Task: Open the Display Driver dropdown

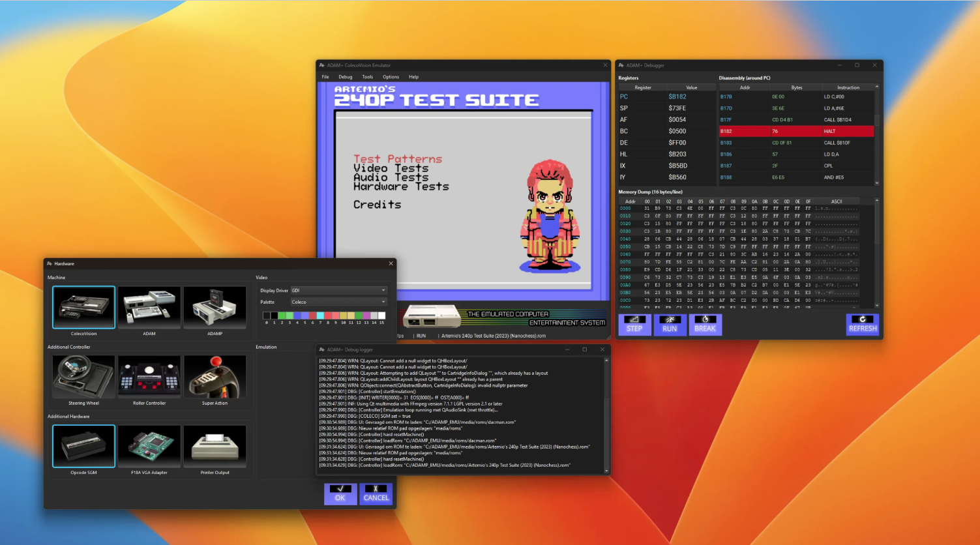Action: tap(338, 290)
